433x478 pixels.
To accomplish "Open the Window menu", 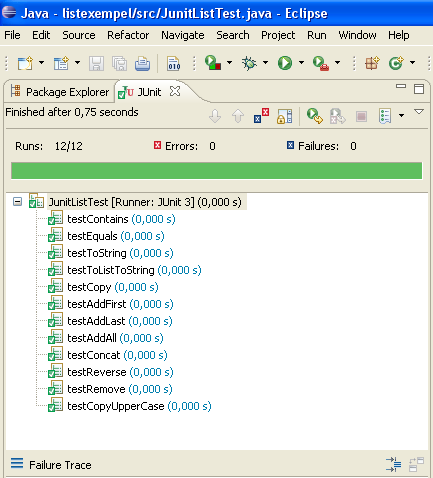I will (x=357, y=35).
